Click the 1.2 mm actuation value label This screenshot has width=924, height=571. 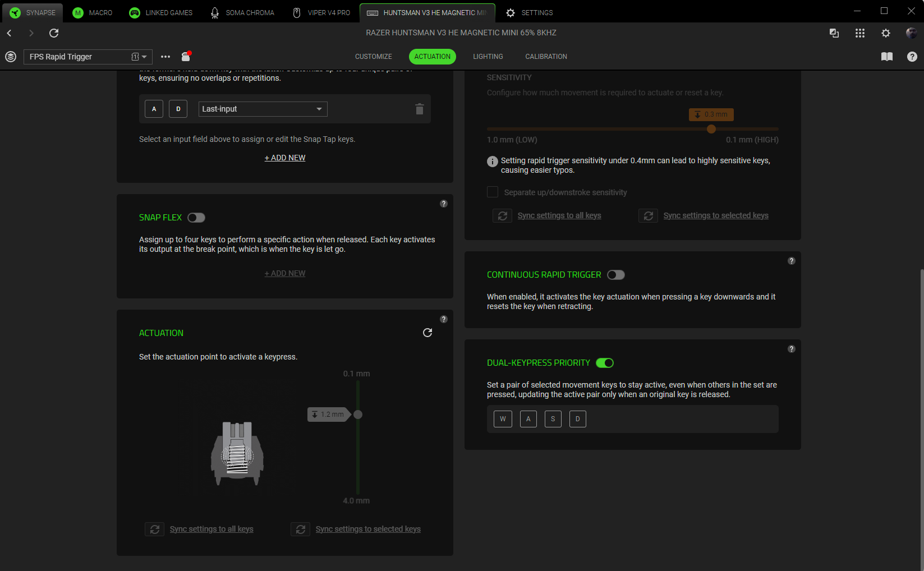[329, 415]
